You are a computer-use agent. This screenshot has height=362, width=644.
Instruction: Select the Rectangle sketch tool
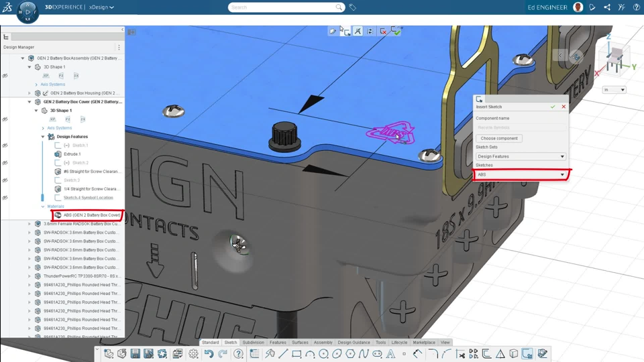tap(297, 354)
